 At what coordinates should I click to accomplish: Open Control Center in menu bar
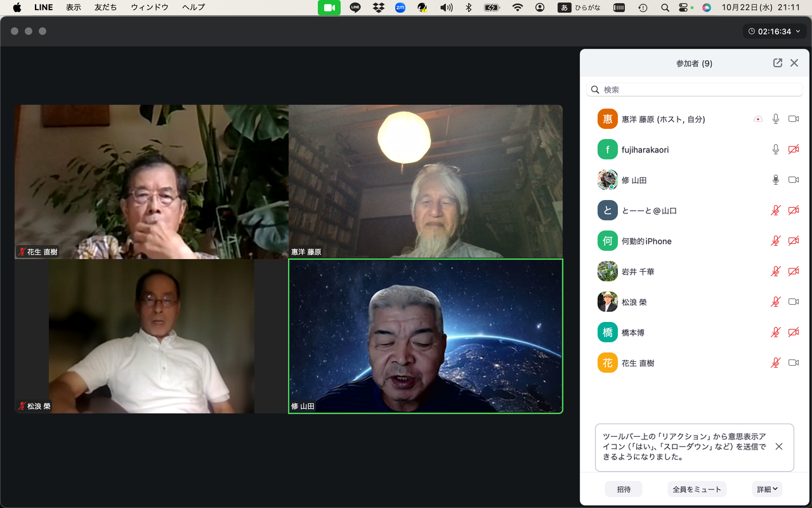tap(683, 8)
